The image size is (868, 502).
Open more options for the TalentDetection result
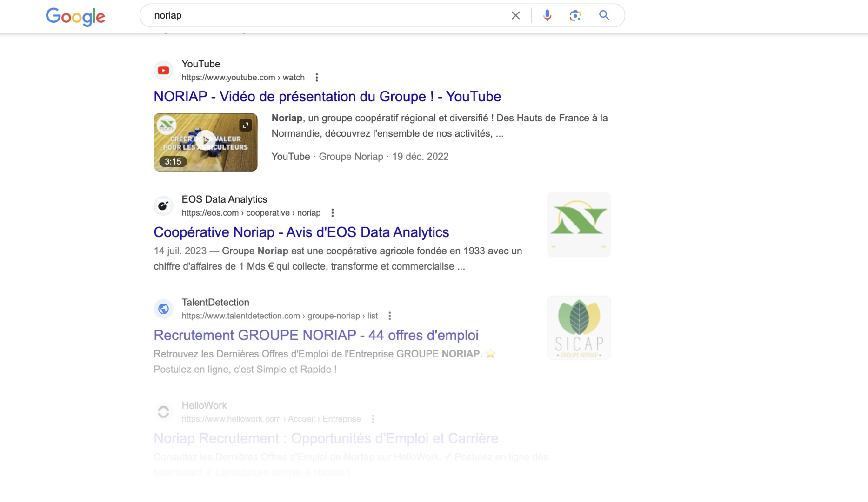click(x=390, y=316)
